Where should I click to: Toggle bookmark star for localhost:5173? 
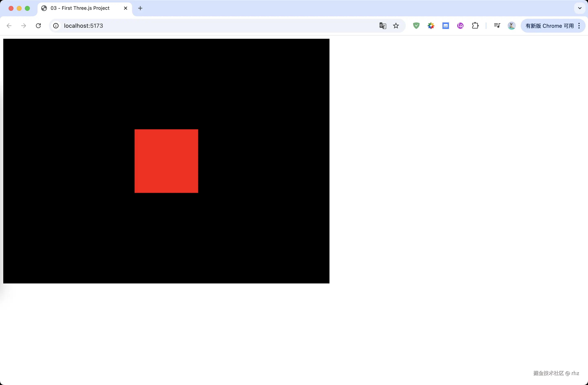(x=396, y=26)
